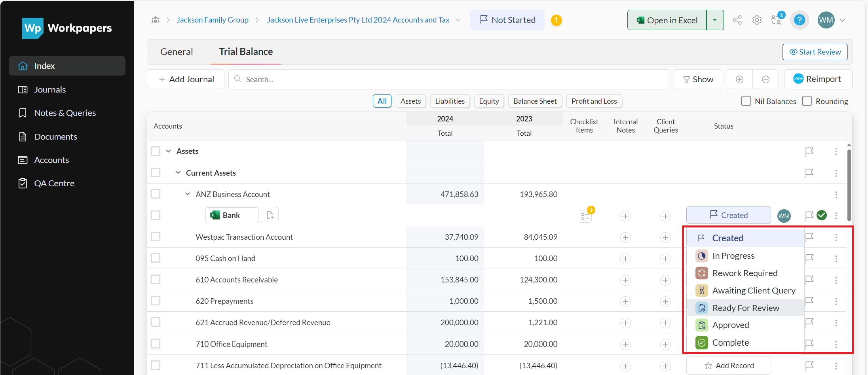Screen dimensions: 868x375
Task: Tick the 610 Accounts Receivable checkbox
Action: pos(156,279)
